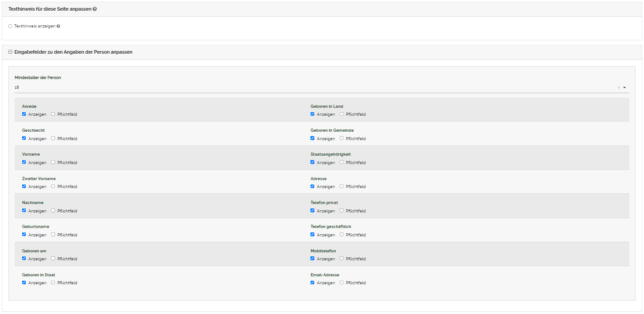The width and height of the screenshot is (644, 314).
Task: Click help icon next to Texthinweis anzeigen
Action: 58,26
